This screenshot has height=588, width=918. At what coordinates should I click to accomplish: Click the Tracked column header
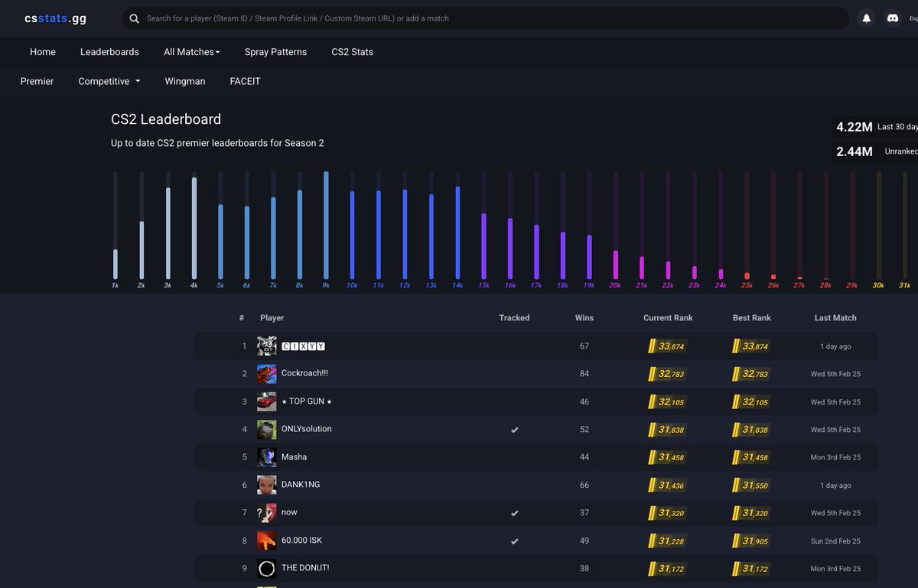514,317
